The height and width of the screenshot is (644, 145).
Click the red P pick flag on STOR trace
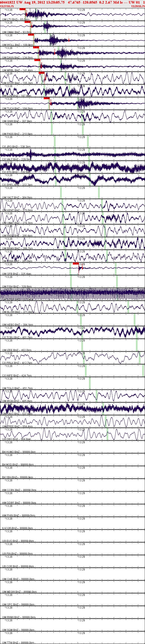tap(42, 72)
